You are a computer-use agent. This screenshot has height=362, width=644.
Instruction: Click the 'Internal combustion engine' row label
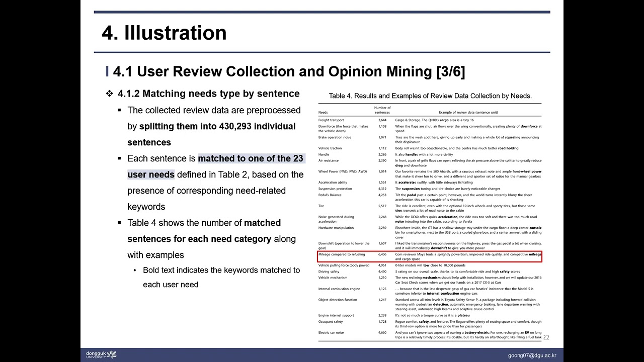tap(339, 289)
